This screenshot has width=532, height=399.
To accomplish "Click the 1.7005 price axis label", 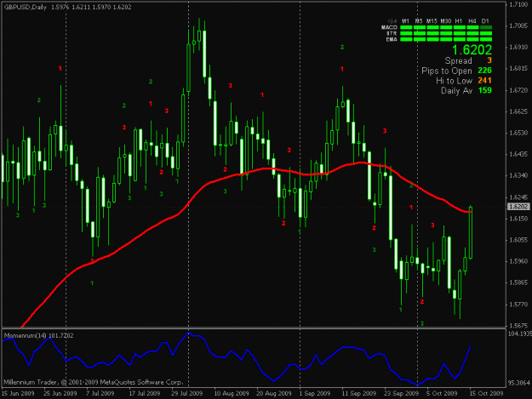I will (x=518, y=26).
